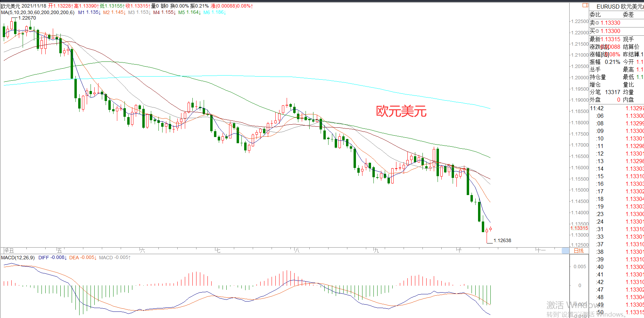Viewport: 644px width, 318px height.
Task: Click the 七 month marker on time axis
Action: pos(217,251)
